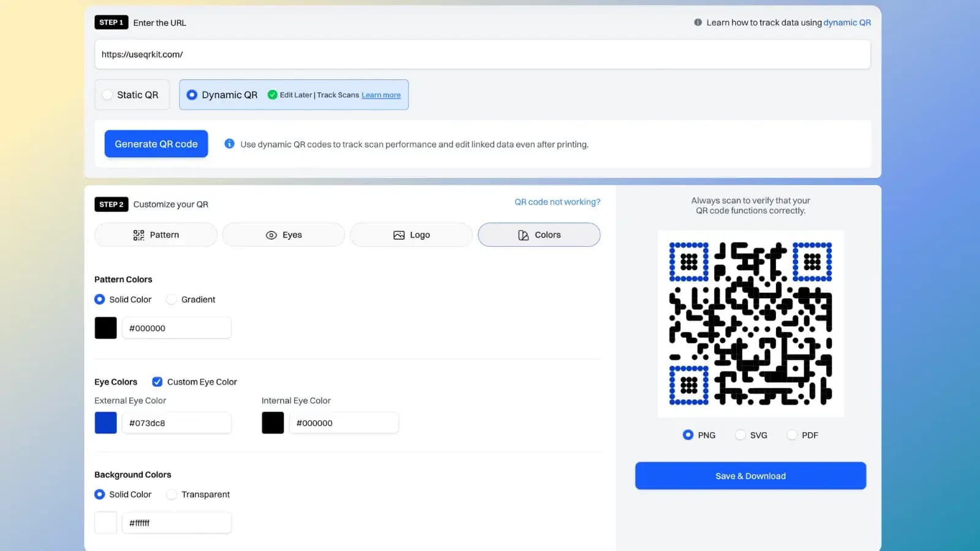Select the Colors paint icon
This screenshot has height=551, width=980.
click(x=522, y=234)
